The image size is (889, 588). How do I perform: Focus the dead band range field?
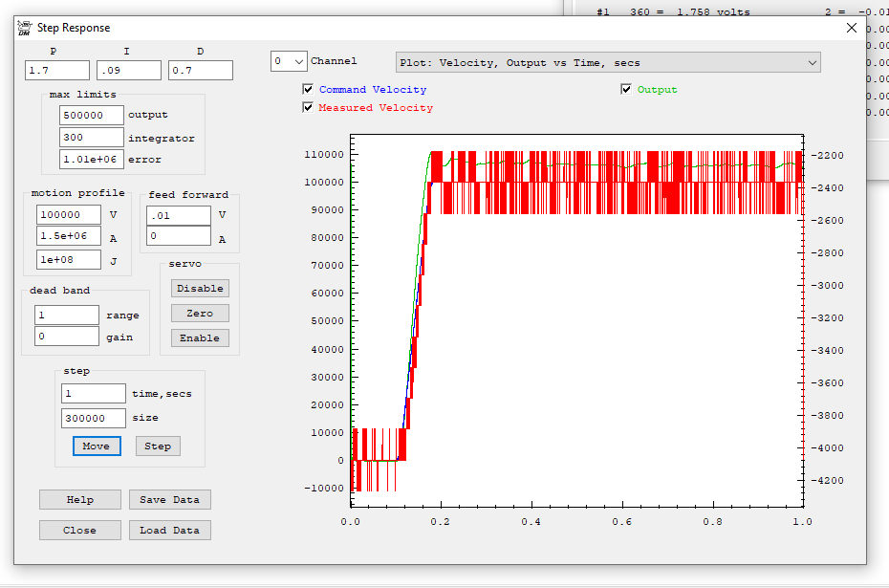click(67, 315)
